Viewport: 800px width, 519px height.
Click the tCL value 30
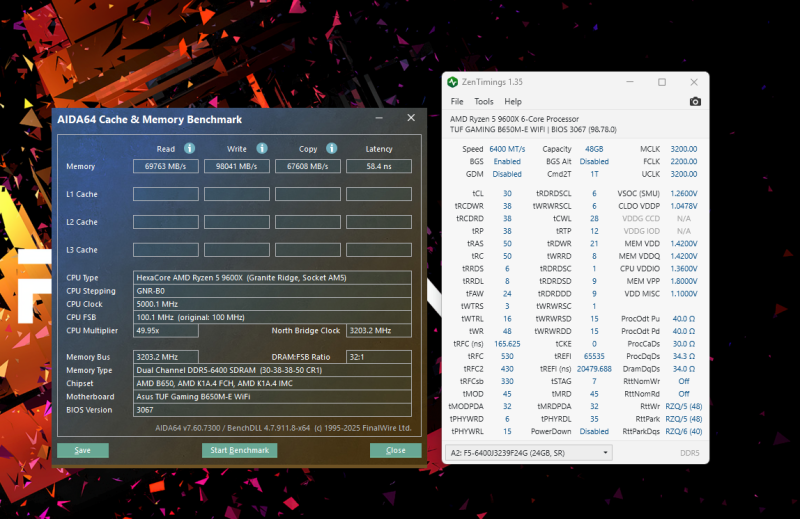click(x=507, y=193)
